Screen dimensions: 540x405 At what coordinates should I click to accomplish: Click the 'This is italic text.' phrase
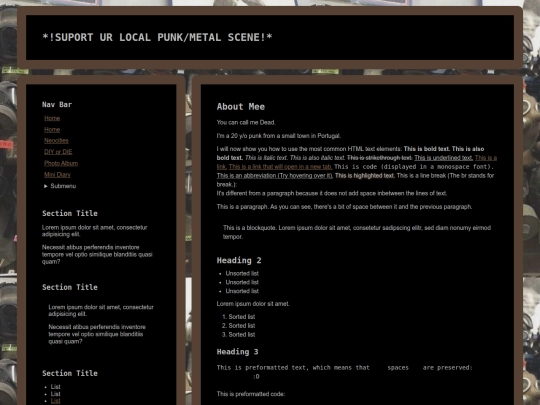pos(266,158)
